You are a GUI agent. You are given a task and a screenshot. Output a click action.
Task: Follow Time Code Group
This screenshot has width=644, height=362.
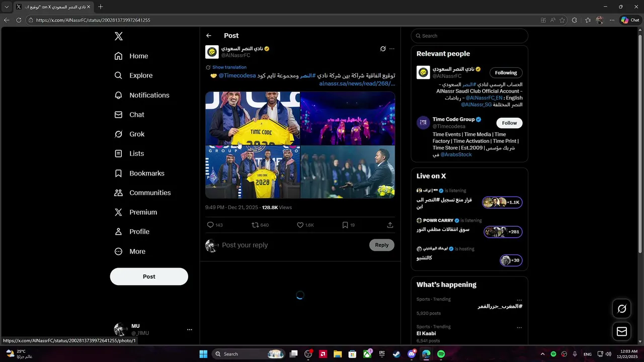coord(509,123)
